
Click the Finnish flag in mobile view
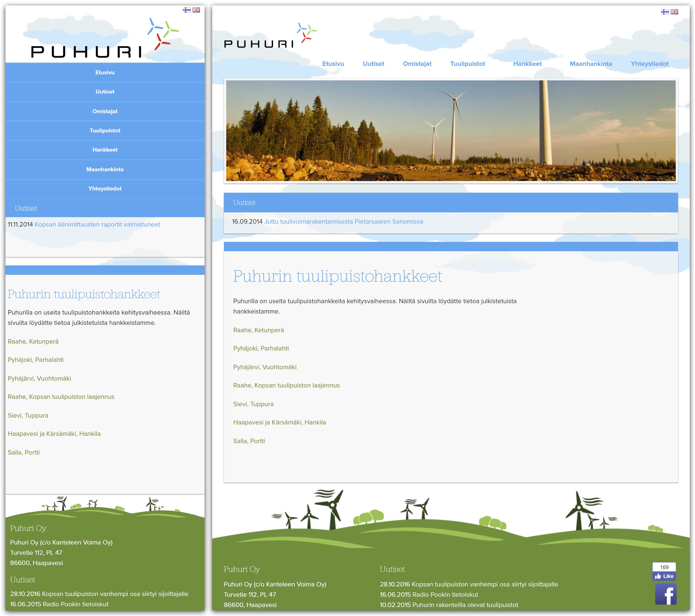tap(187, 10)
